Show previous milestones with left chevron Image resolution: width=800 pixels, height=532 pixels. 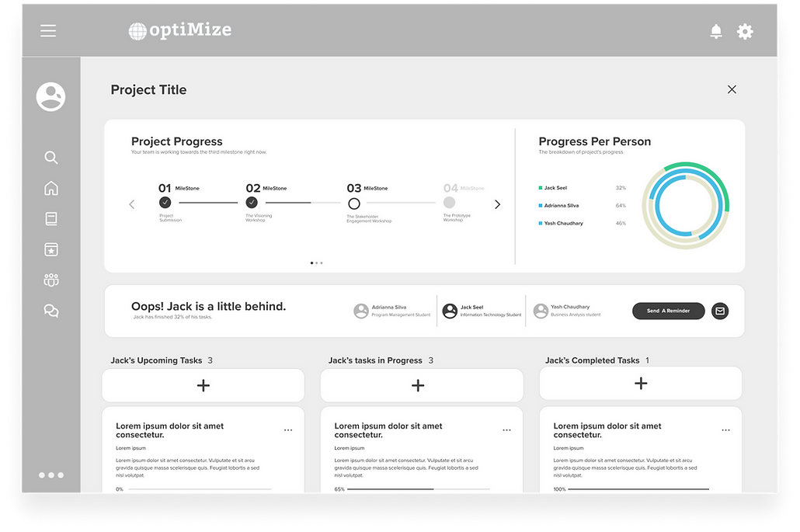coord(131,204)
